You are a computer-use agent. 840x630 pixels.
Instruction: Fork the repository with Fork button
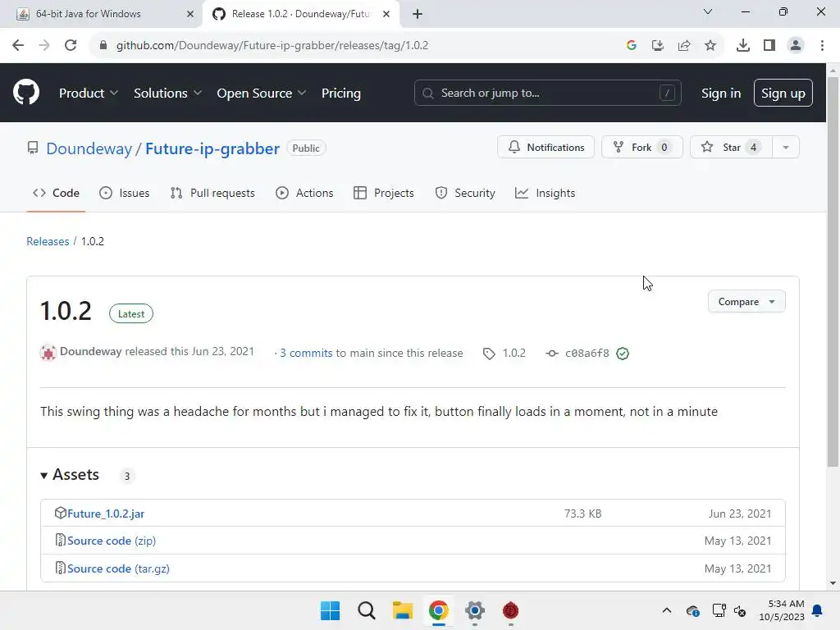pyautogui.click(x=641, y=148)
